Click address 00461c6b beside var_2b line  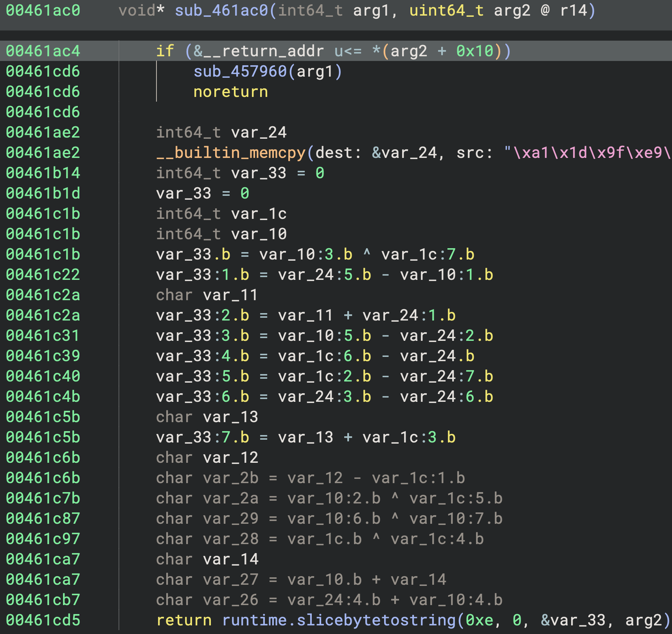coord(43,478)
